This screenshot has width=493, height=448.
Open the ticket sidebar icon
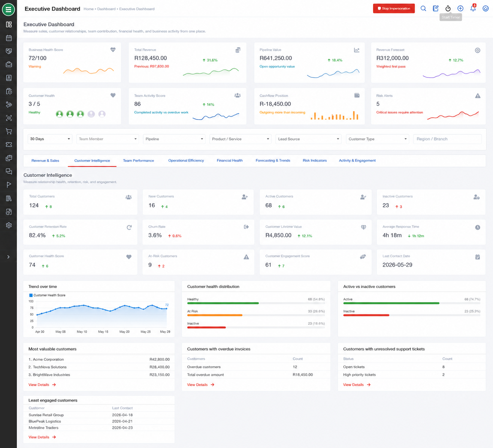9,145
